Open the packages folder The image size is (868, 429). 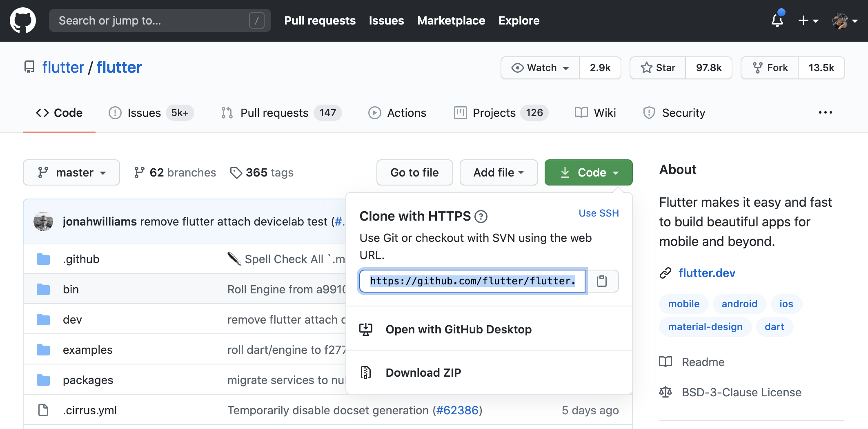click(x=88, y=380)
